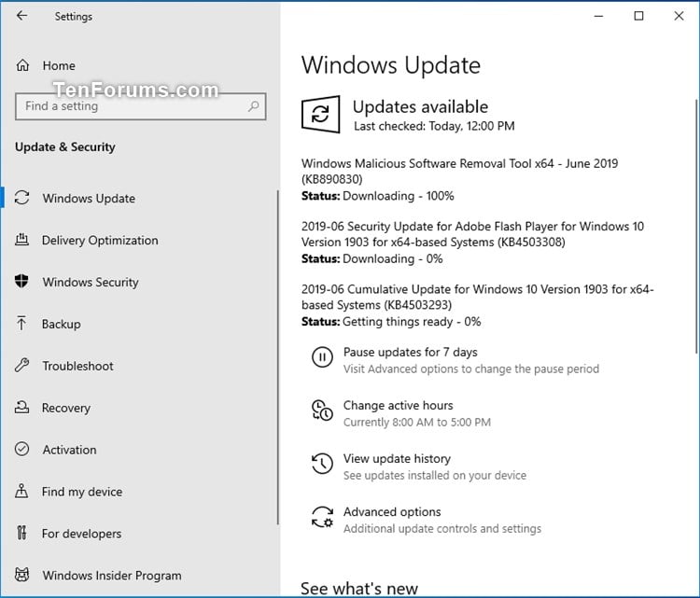Select Find my device
700x598 pixels.
click(x=82, y=492)
